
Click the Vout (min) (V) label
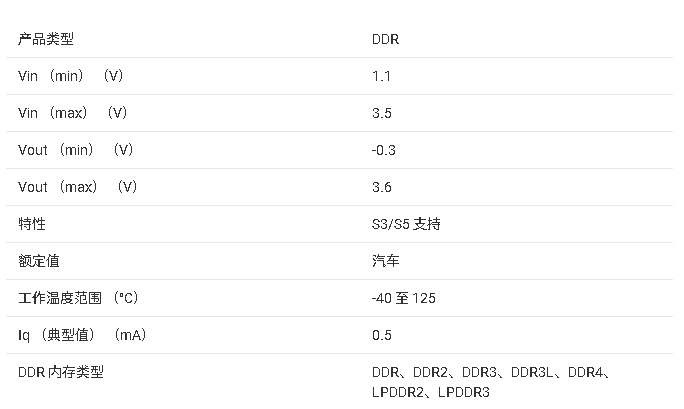point(75,150)
